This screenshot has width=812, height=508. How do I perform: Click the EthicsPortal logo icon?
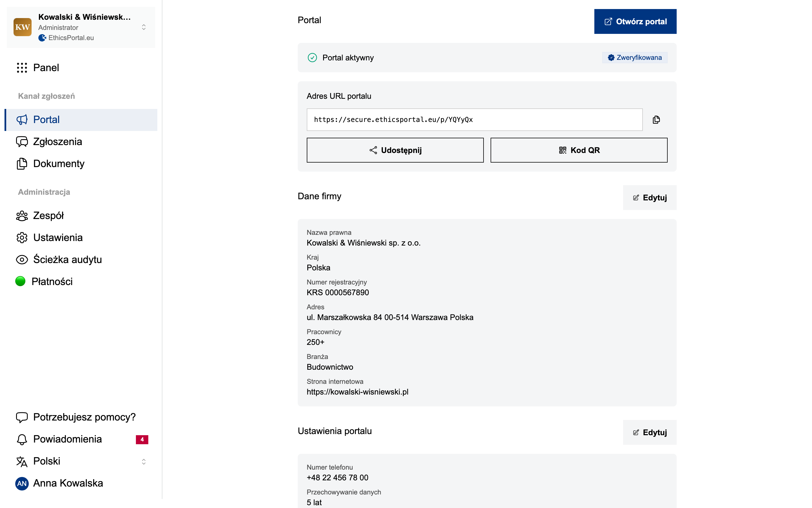42,38
